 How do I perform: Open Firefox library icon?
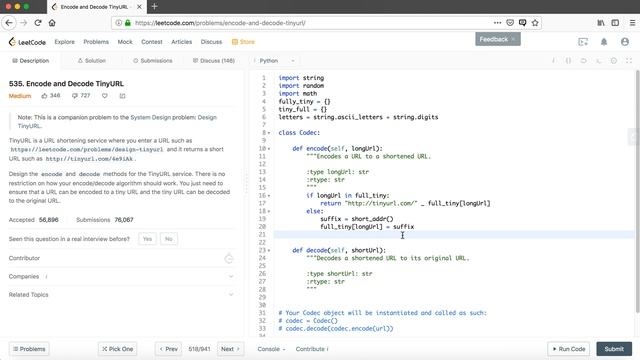click(x=601, y=23)
